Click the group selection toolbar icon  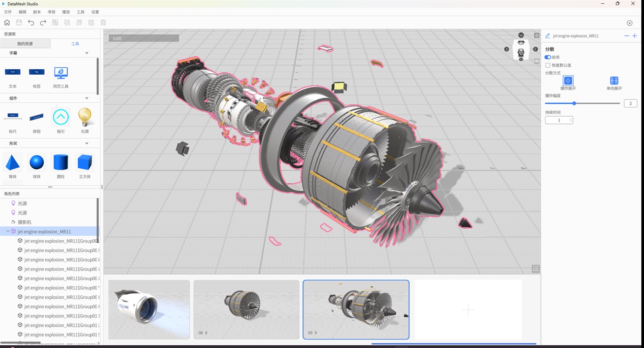67,23
